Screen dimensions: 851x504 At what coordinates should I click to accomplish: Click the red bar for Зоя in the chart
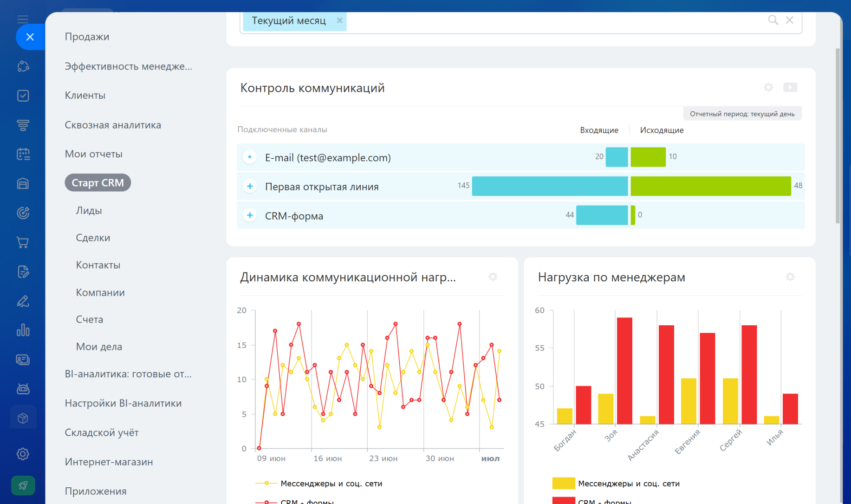click(x=624, y=371)
